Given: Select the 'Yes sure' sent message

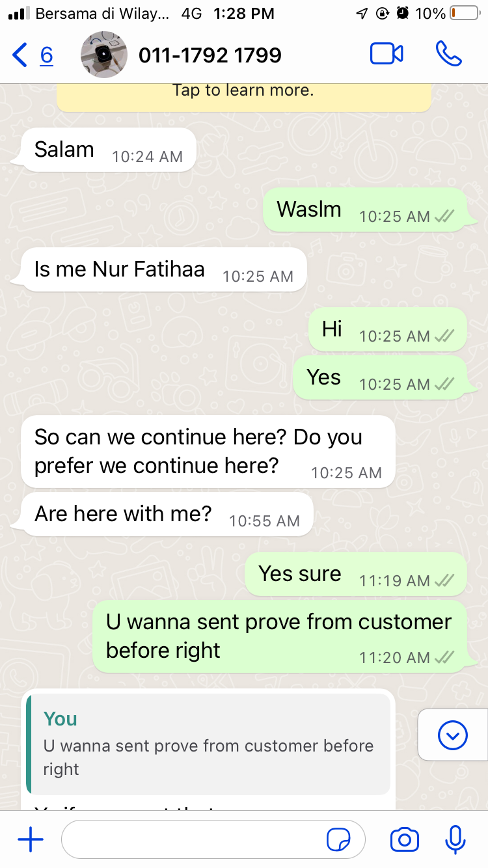Looking at the screenshot, I should (x=355, y=574).
